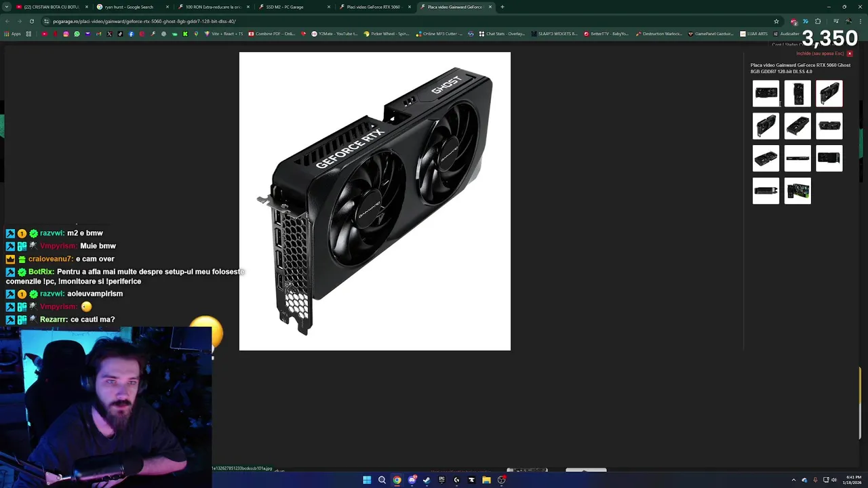Viewport: 868px width, 488px height.
Task: Open the 'Combine PDF - Onli...' bookmark
Action: [272, 34]
